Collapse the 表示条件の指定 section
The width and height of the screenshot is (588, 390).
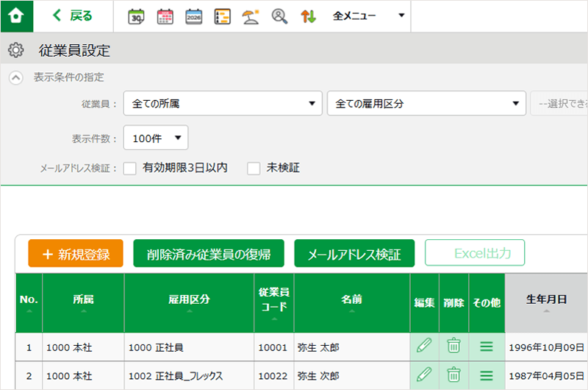[16, 77]
